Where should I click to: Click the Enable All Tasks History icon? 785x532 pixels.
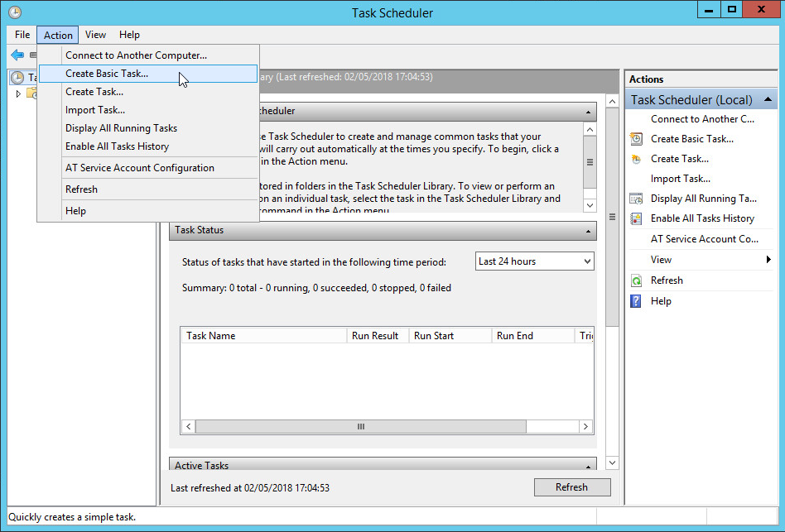(636, 218)
